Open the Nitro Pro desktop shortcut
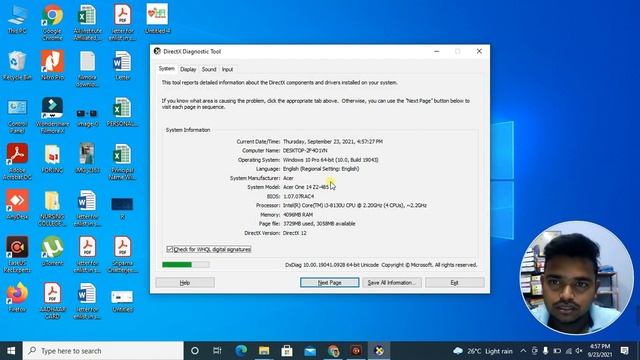Viewport: 640px width, 360px height. tap(52, 65)
